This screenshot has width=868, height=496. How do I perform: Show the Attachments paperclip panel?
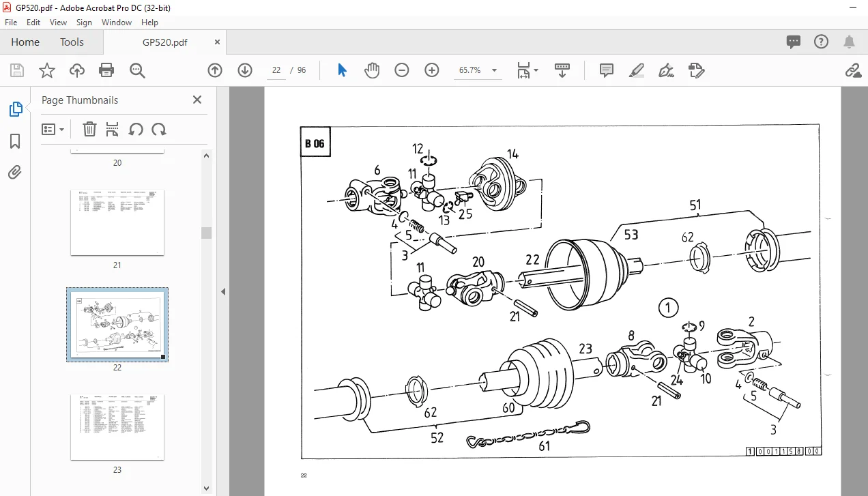(15, 173)
